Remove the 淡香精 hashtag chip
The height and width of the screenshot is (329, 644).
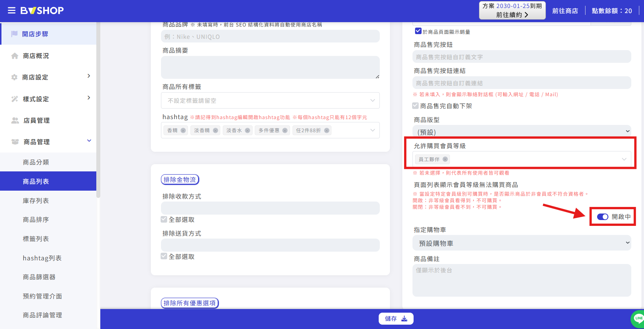tap(216, 130)
